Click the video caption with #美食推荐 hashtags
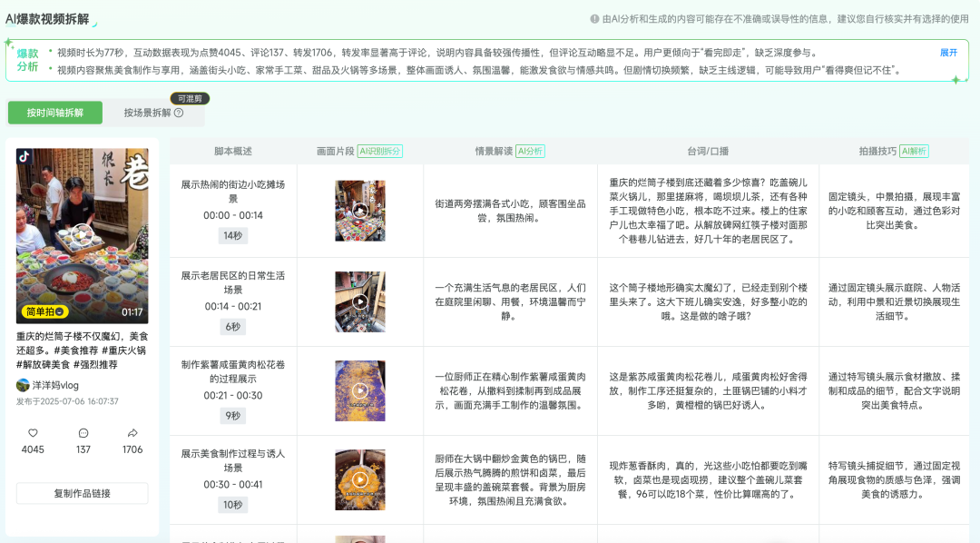 coord(82,350)
